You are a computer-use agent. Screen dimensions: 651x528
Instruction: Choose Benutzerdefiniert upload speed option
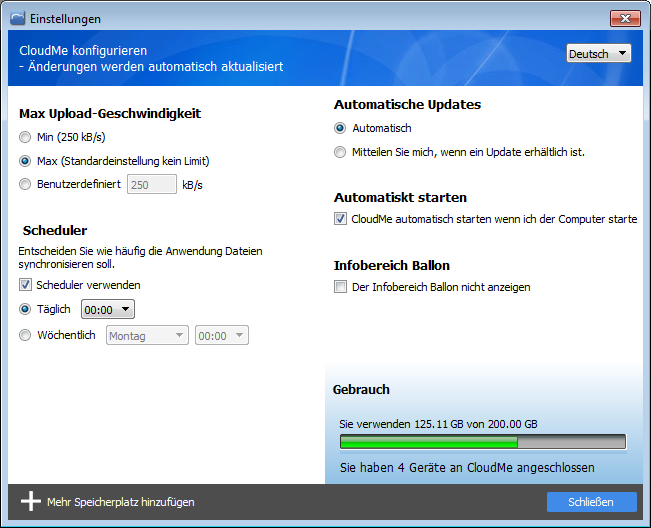26,184
